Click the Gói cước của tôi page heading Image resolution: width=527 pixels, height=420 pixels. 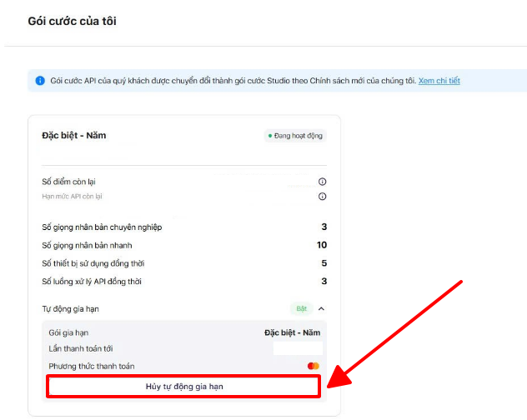pos(72,21)
